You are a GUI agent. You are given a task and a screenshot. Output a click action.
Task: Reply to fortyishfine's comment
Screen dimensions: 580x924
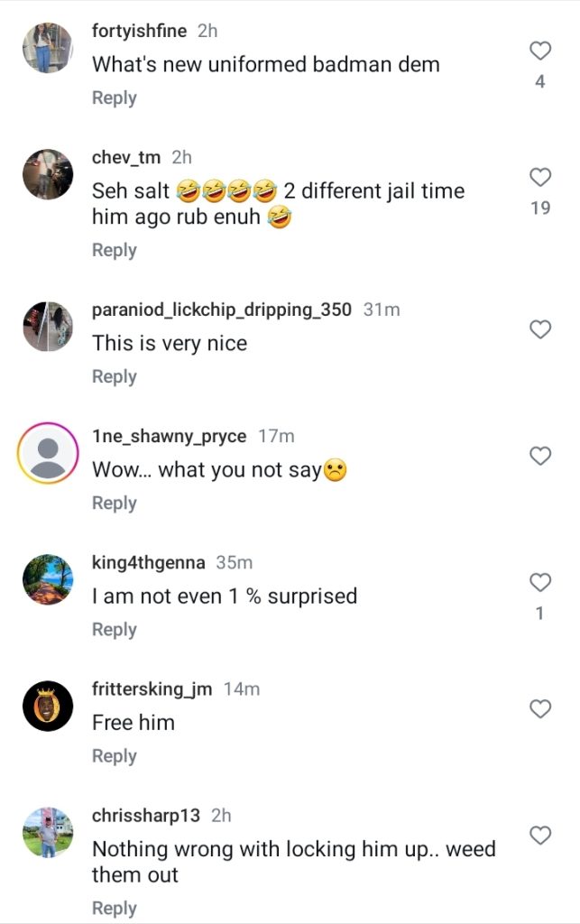pyautogui.click(x=114, y=97)
